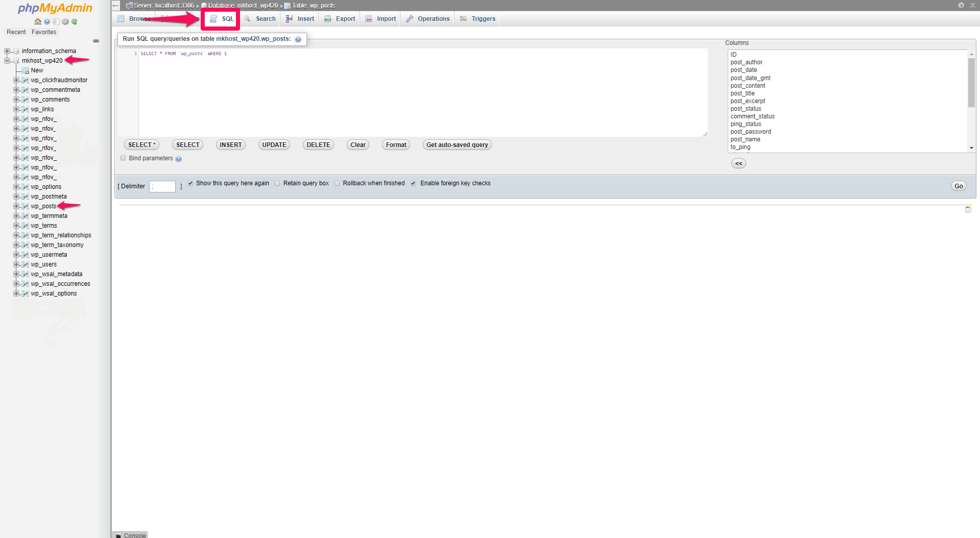Click the Home icon under phpMyAdmin logo
This screenshot has width=980, height=538.
pyautogui.click(x=38, y=21)
